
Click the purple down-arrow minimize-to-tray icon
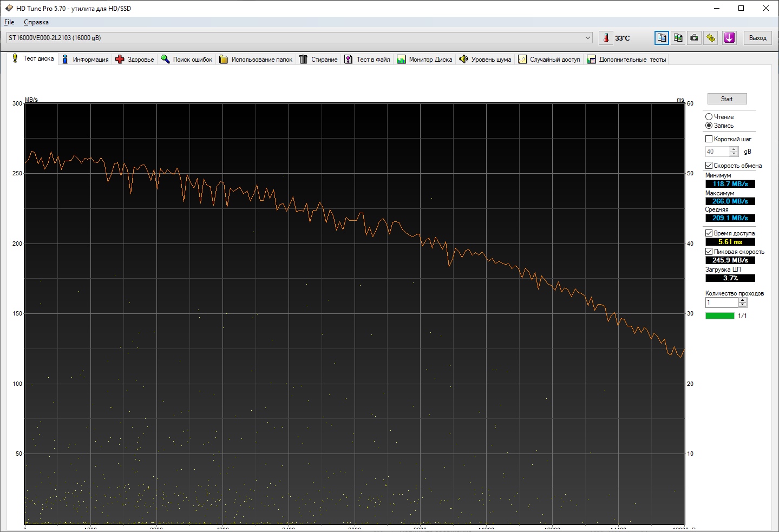(x=729, y=38)
